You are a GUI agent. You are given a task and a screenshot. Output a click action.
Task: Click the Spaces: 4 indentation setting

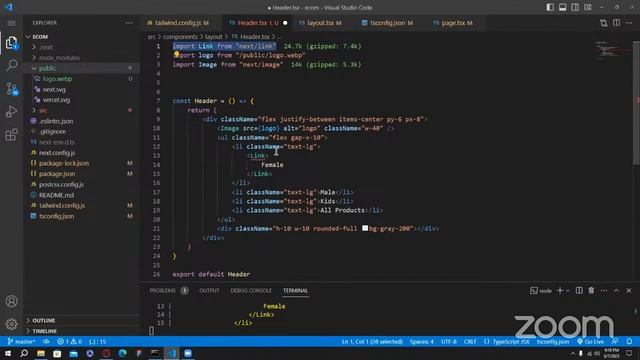click(422, 341)
